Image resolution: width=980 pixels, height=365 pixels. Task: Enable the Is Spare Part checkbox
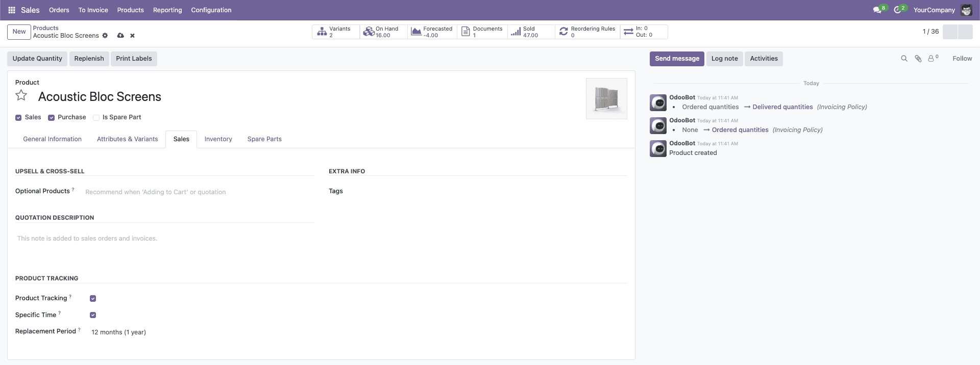coord(96,118)
